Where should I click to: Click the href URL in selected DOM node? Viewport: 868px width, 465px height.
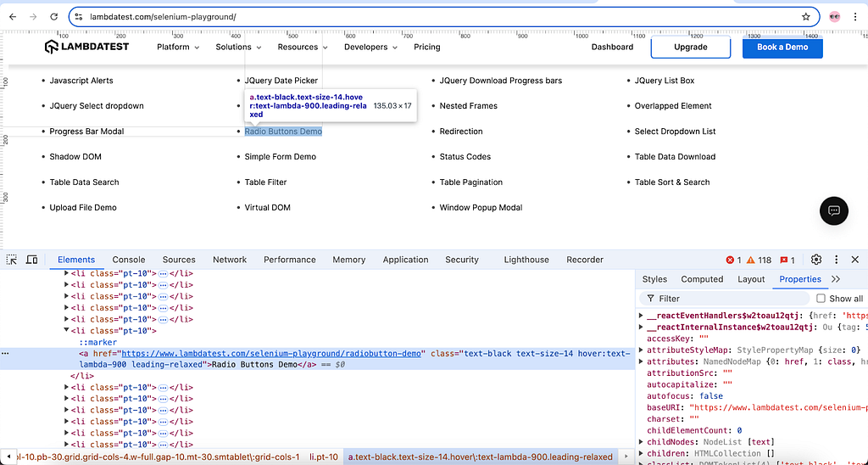(271, 354)
